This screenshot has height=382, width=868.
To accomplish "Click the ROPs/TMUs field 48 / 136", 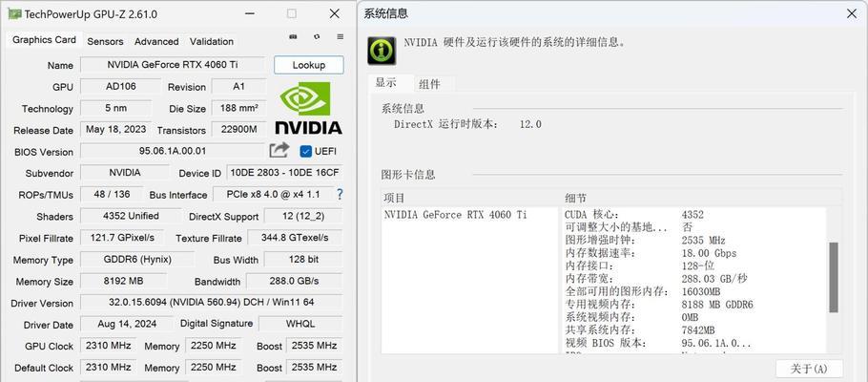I will pyautogui.click(x=112, y=194).
